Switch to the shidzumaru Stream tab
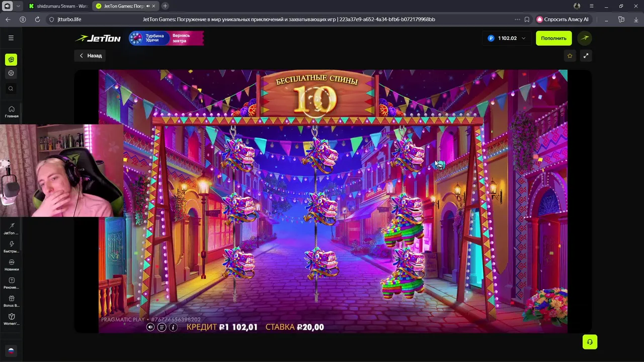This screenshot has height=362, width=644. (58, 6)
